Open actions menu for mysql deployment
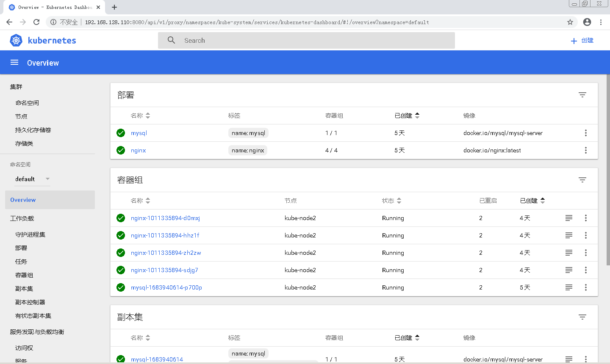The width and height of the screenshot is (610, 364). pyautogui.click(x=586, y=133)
